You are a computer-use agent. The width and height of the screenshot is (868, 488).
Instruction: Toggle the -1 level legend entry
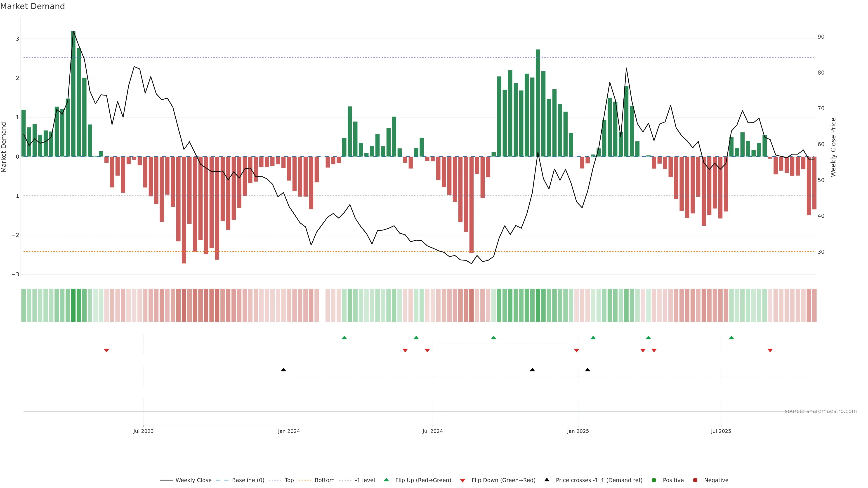(365, 480)
